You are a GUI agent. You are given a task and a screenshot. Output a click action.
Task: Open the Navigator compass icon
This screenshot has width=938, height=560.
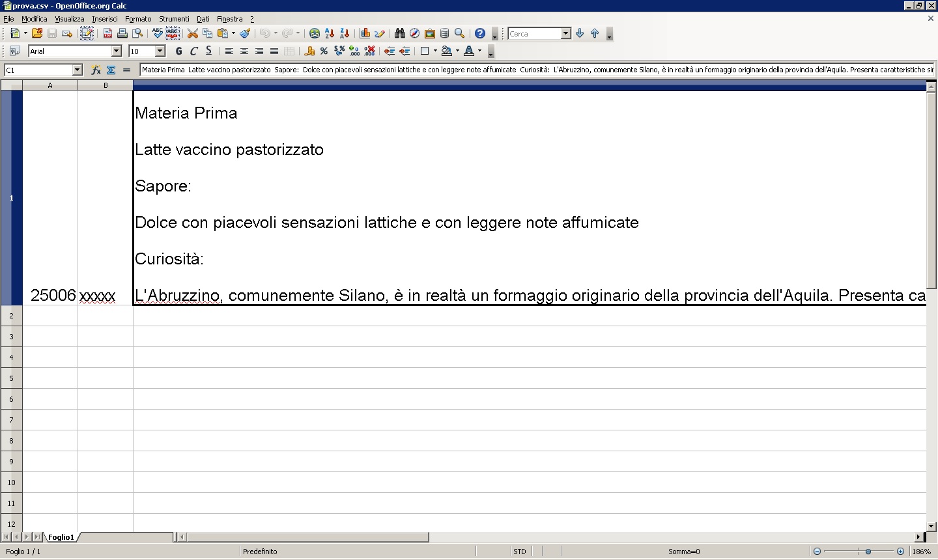tap(415, 33)
